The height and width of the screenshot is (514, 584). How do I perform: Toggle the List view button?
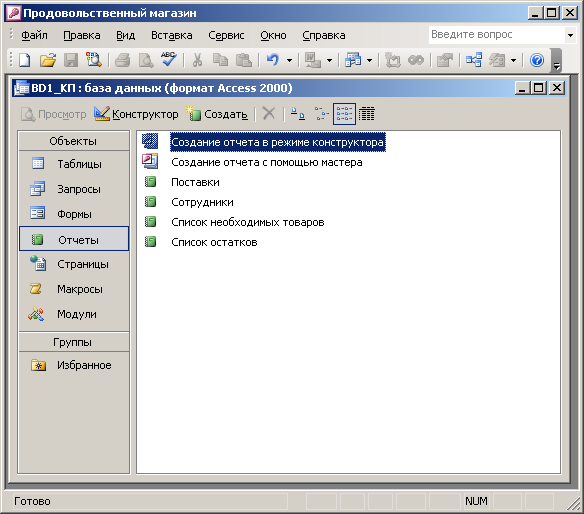[344, 114]
